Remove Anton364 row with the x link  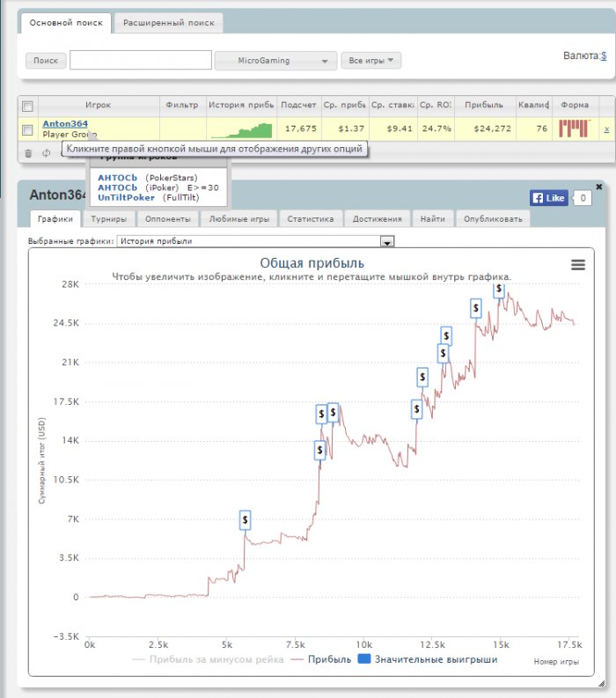pos(605,129)
